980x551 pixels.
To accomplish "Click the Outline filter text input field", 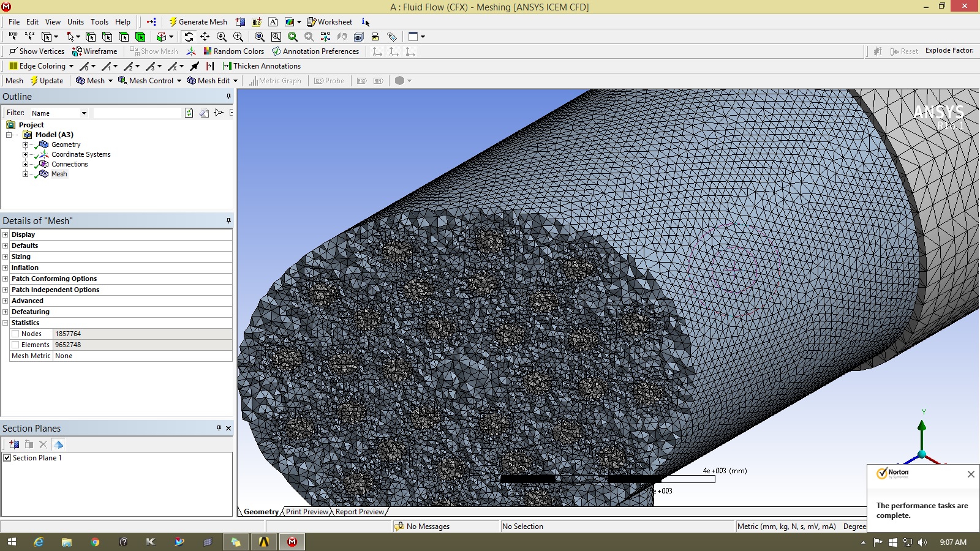I will pos(138,113).
